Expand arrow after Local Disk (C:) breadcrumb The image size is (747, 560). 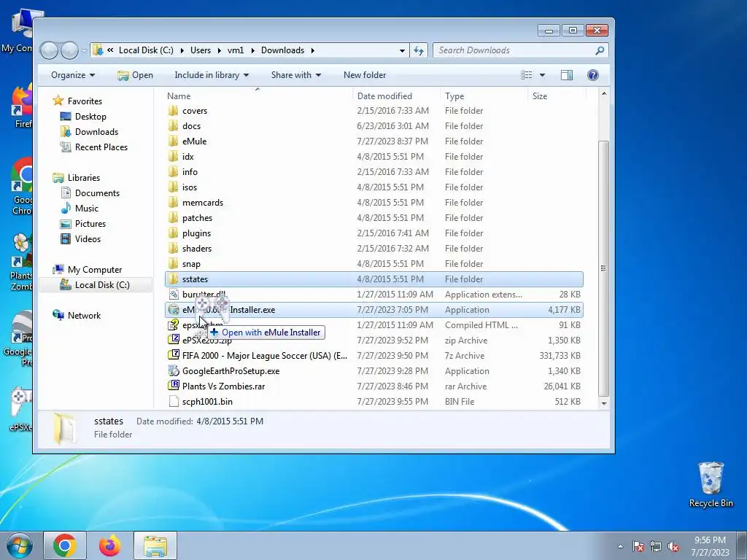click(x=182, y=50)
